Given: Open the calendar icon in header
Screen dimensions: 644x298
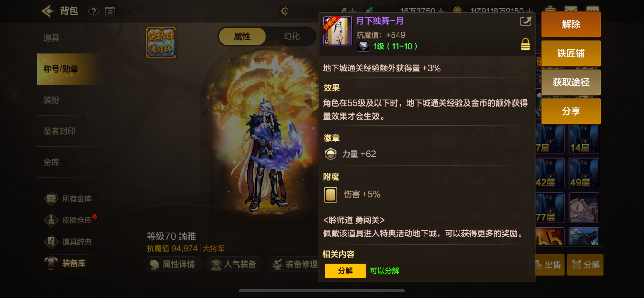Looking at the screenshot, I should (110, 12).
